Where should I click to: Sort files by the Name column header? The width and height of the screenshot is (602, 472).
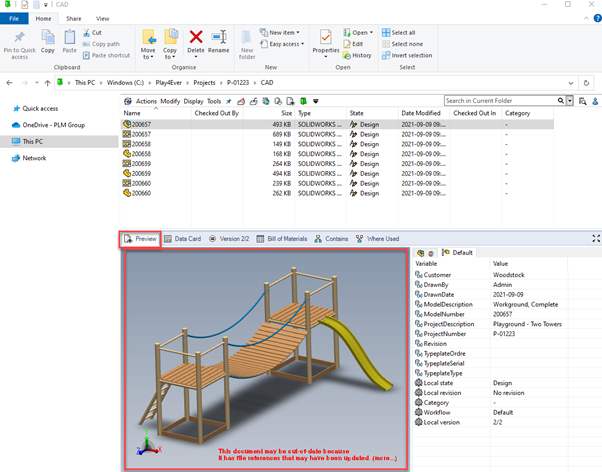click(156, 113)
